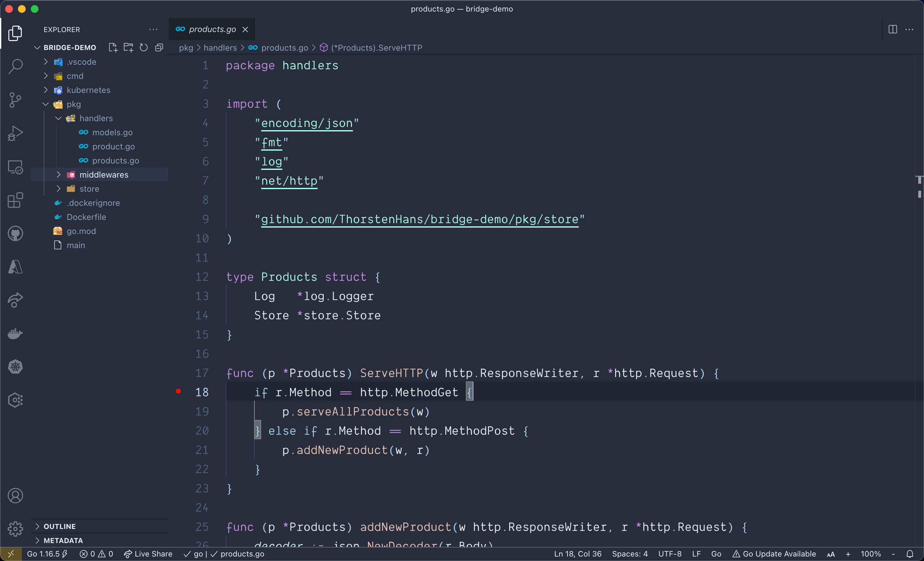Click the Live Share status bar button
The height and width of the screenshot is (561, 924).
[148, 554]
